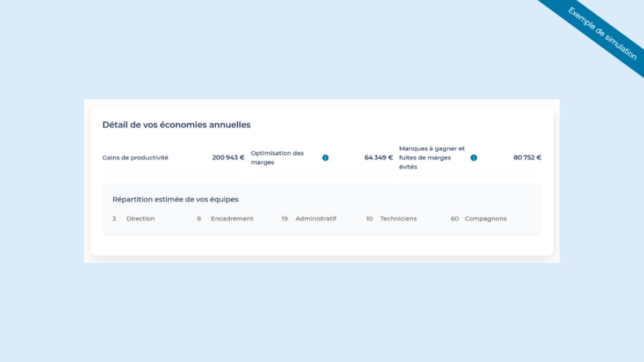Click the 'Optimisation des marges' label
The image size is (644, 362).
277,158
